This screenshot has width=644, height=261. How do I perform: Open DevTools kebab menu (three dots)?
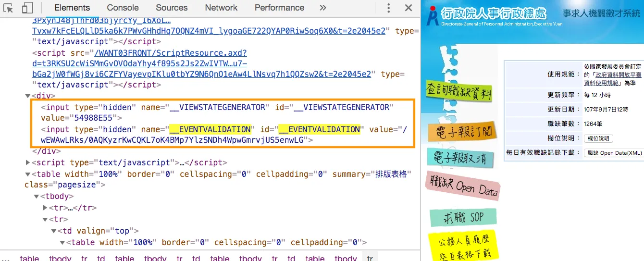[x=389, y=8]
